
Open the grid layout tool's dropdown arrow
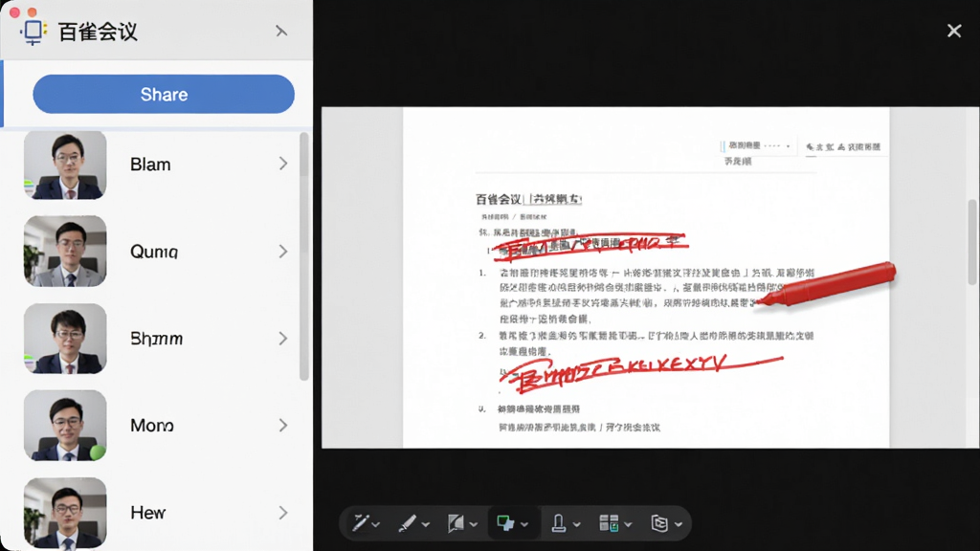coord(628,525)
